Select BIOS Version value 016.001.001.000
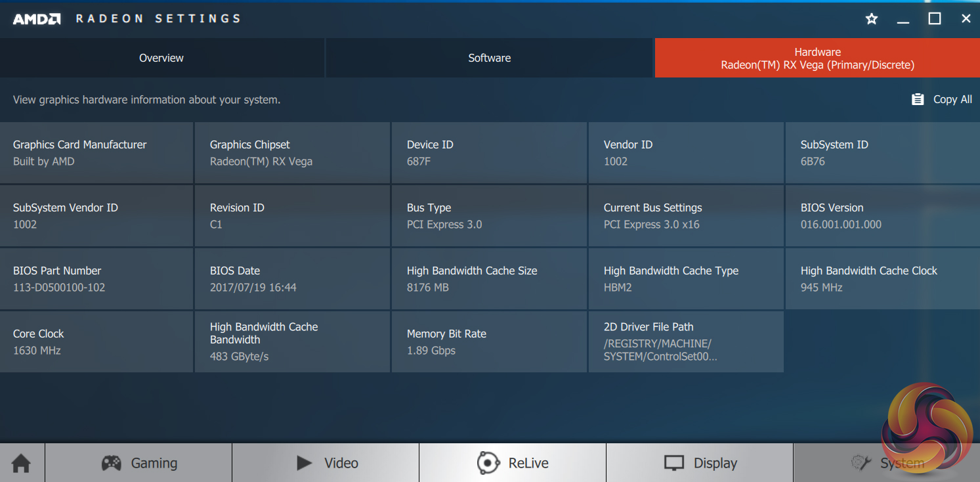 pyautogui.click(x=841, y=225)
